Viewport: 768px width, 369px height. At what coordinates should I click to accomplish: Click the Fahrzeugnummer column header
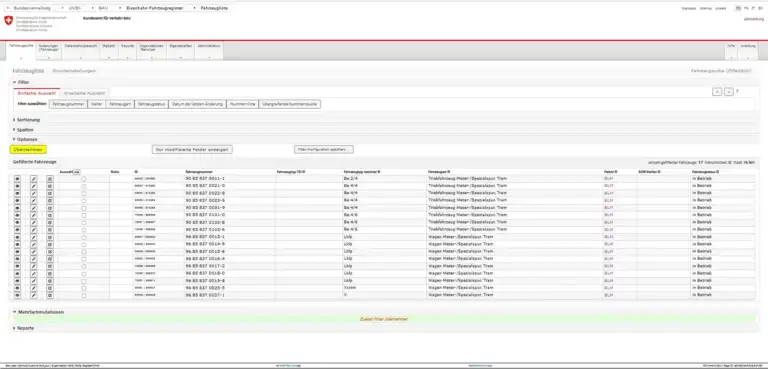[x=198, y=172]
